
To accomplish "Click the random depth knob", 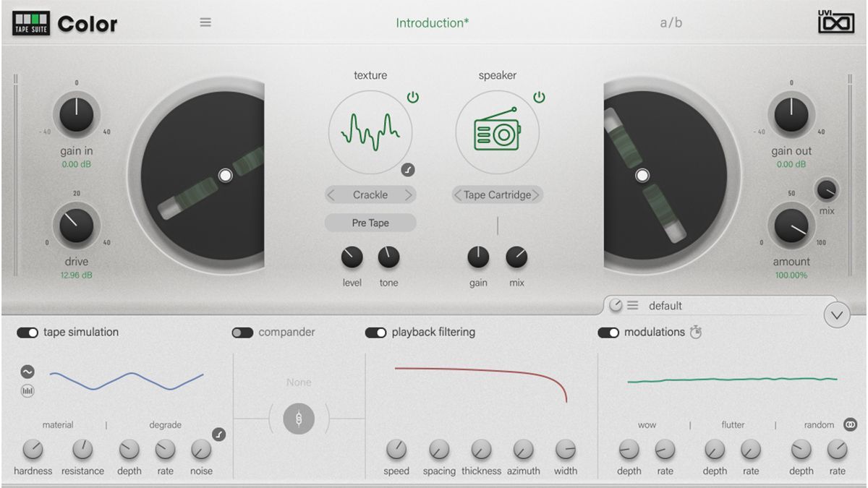I will point(801,450).
